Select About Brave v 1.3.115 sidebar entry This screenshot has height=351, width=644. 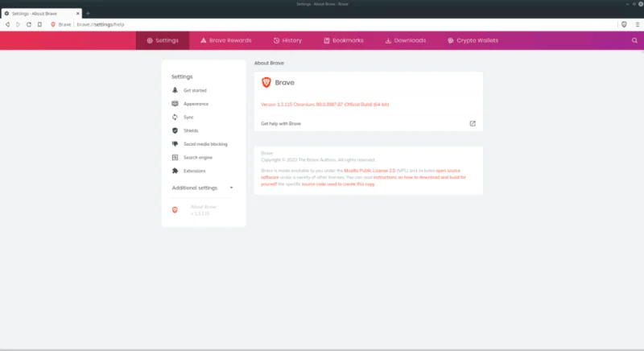pyautogui.click(x=204, y=210)
